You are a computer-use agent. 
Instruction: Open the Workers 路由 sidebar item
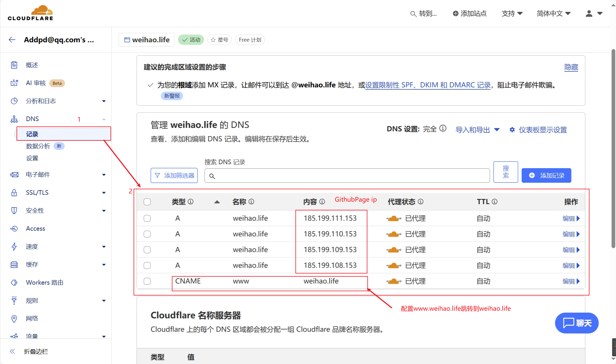pyautogui.click(x=45, y=282)
